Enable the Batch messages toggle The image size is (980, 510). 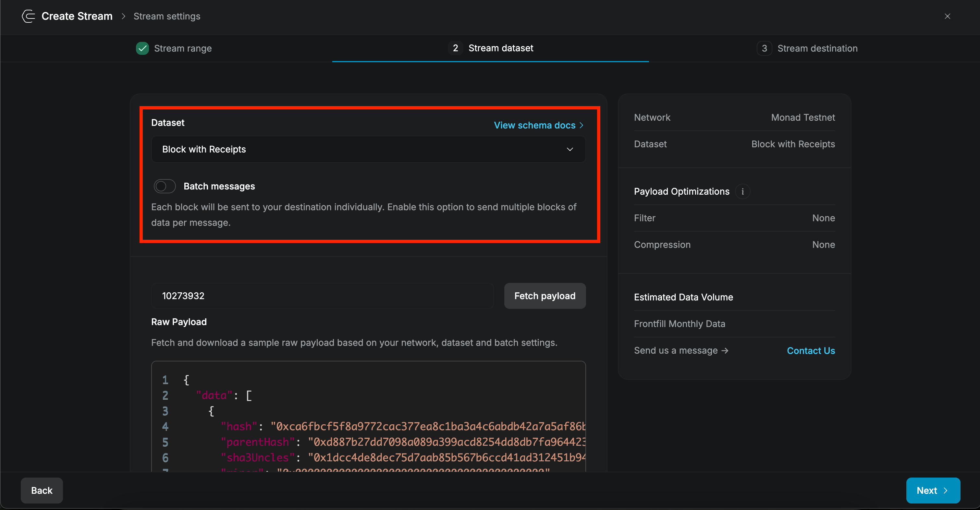pos(164,186)
